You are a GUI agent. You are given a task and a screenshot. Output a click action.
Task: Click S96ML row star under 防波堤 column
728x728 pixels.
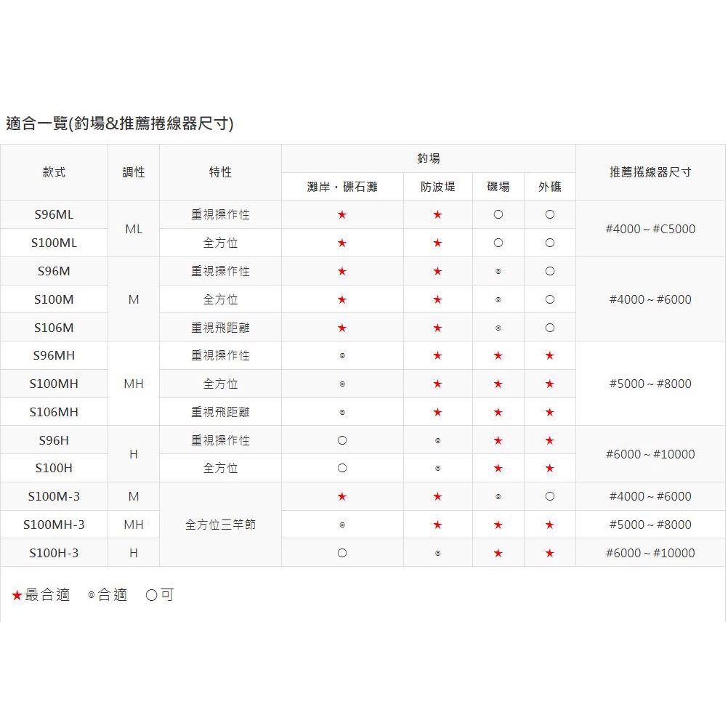pyautogui.click(x=437, y=215)
